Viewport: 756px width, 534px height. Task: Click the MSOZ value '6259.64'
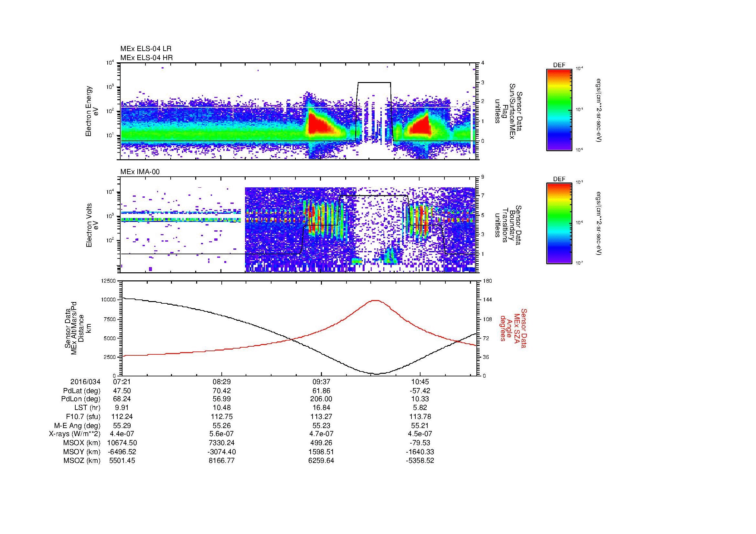click(321, 461)
